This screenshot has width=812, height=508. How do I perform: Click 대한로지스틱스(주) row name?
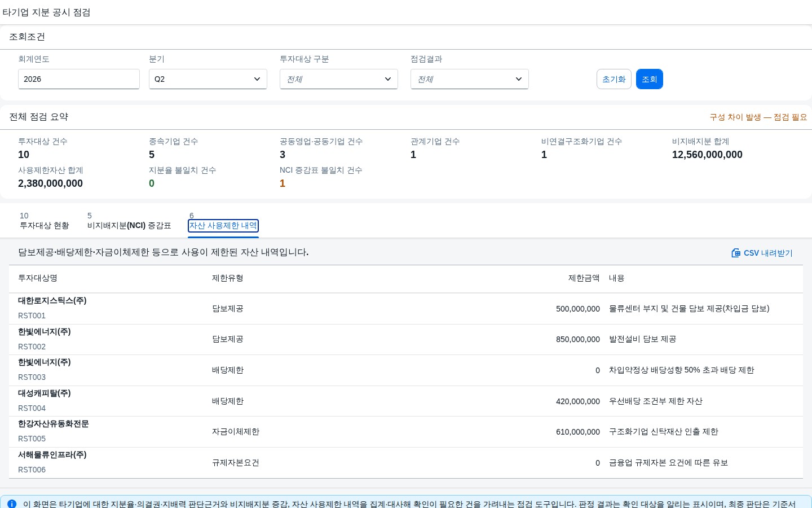coord(52,301)
